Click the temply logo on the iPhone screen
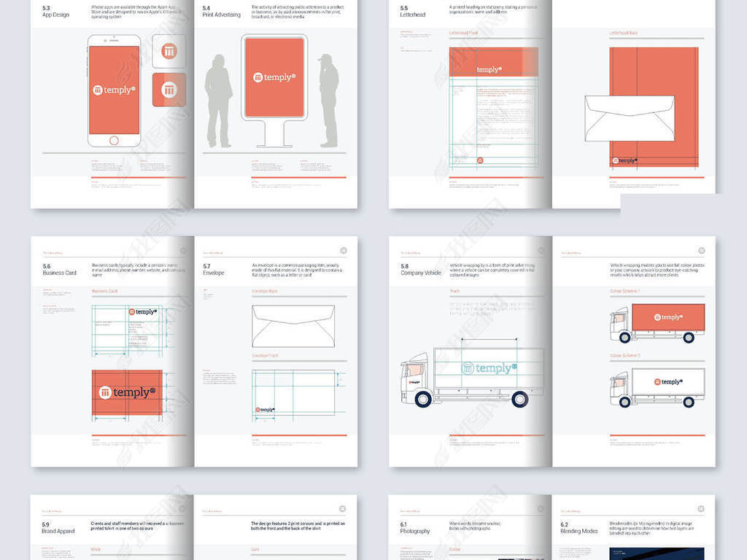Screen dimensions: 747x560 pos(113,90)
